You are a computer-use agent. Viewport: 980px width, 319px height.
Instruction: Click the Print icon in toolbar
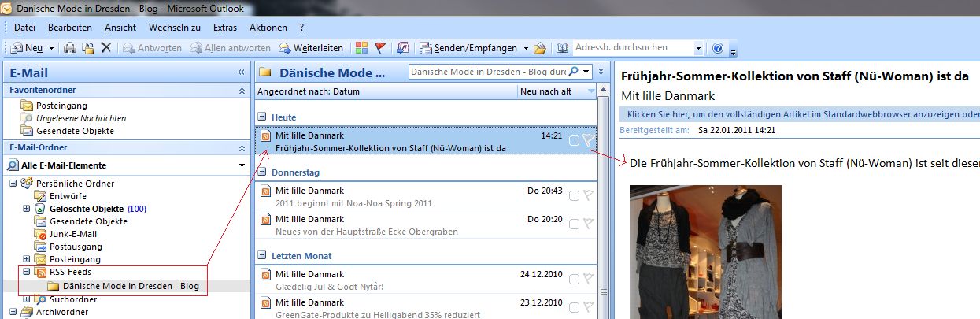coord(70,48)
